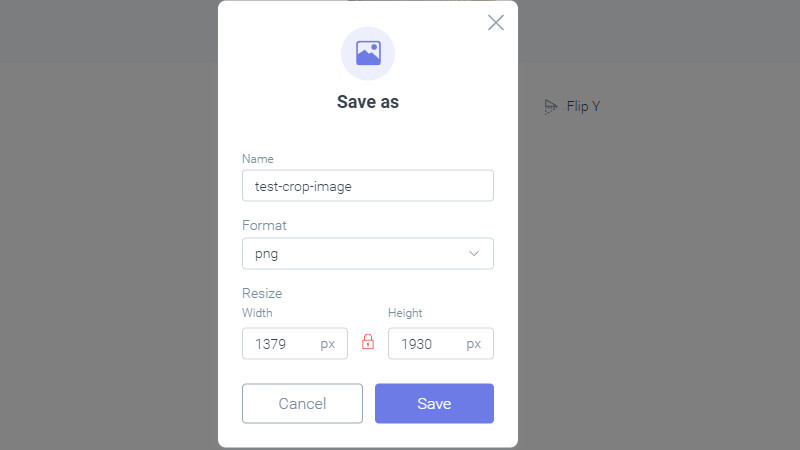The image size is (800, 450).
Task: Toggle the red aspect ratio lock
Action: coord(368,341)
